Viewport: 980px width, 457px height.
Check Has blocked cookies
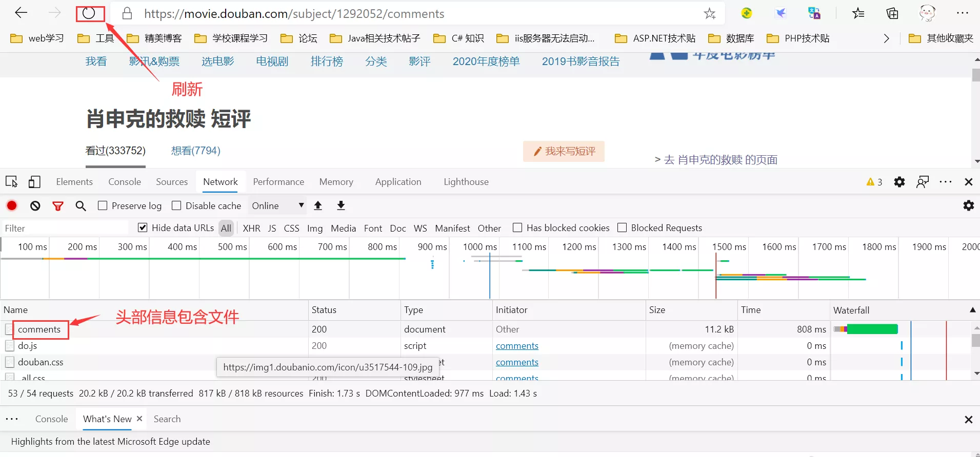point(517,227)
